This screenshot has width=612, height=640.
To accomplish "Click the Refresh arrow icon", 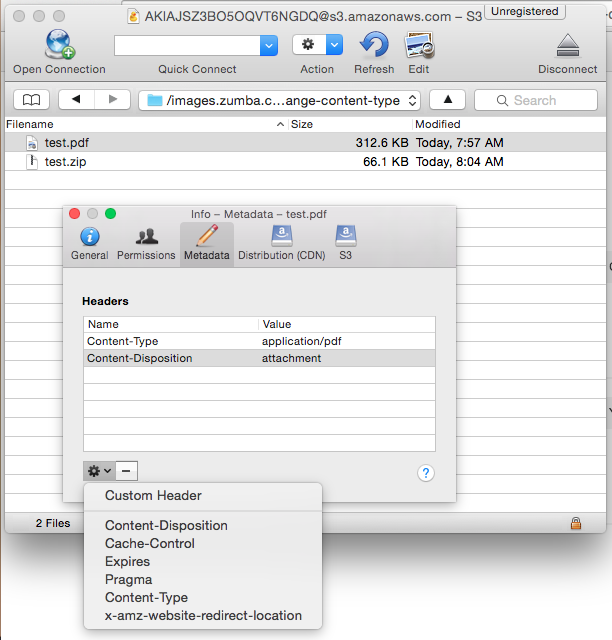I will (x=374, y=44).
